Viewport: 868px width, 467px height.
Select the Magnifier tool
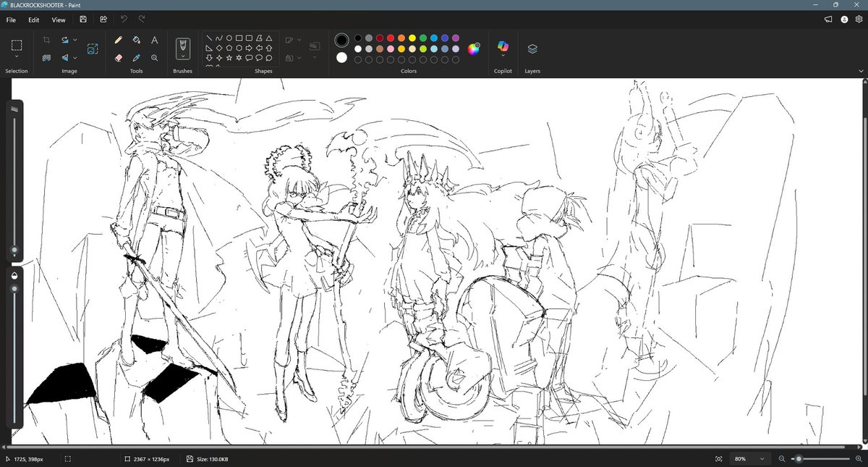tap(155, 57)
